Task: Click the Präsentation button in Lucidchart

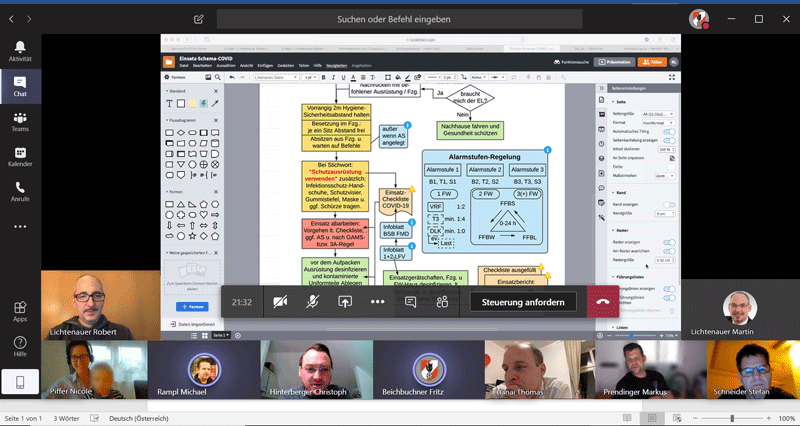Action: point(615,62)
